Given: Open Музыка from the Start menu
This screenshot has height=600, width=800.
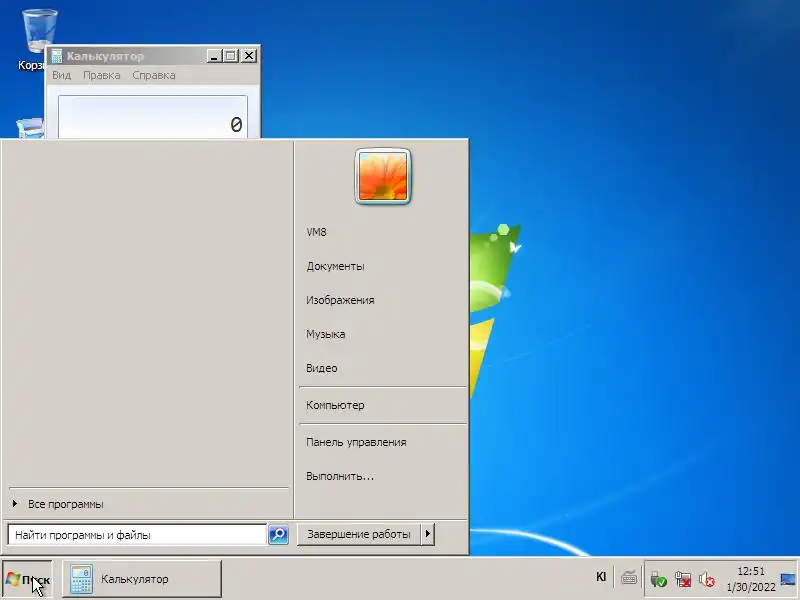Looking at the screenshot, I should coord(326,334).
